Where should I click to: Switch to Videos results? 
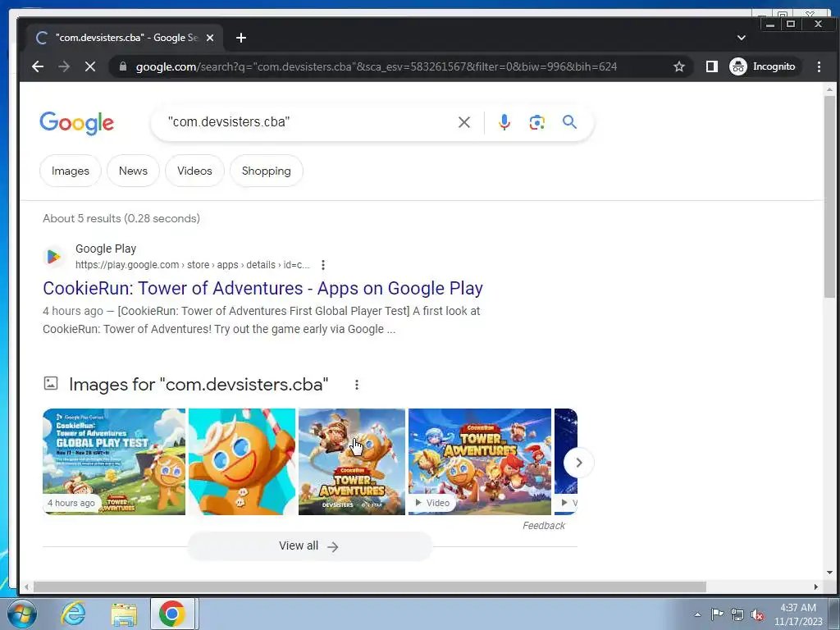[194, 171]
